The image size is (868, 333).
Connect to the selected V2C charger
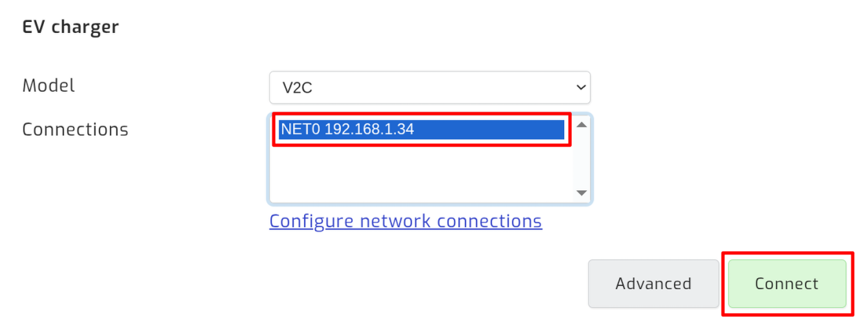tap(787, 284)
